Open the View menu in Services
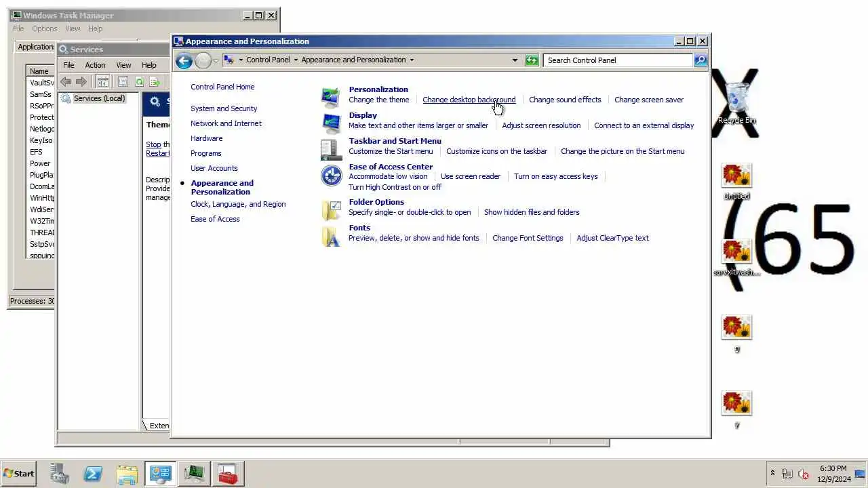 pyautogui.click(x=123, y=65)
